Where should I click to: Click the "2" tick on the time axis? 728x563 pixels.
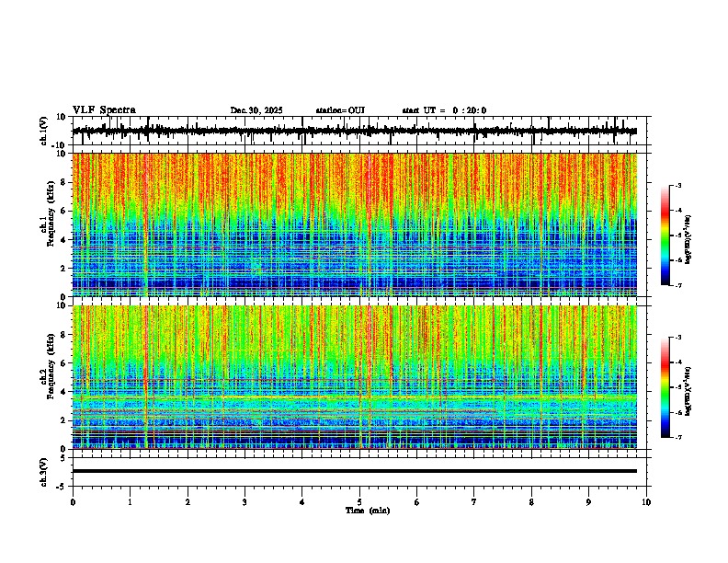188,502
